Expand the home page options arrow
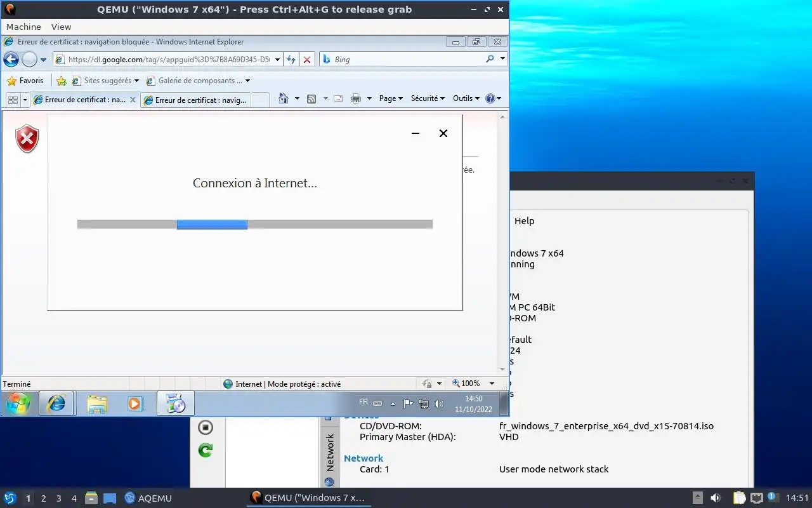 (x=297, y=99)
